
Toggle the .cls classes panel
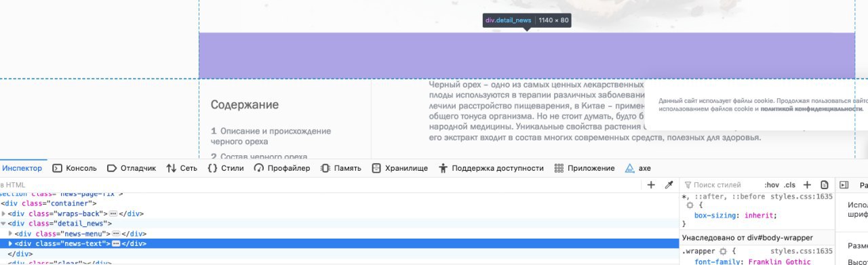point(789,184)
